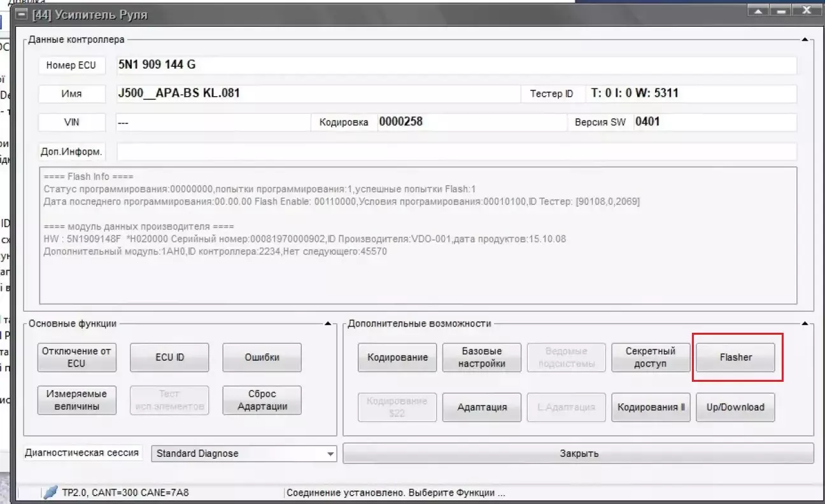Viewport: 825px width, 504px height.
Task: Click the Кодирования II button
Action: [x=650, y=407]
